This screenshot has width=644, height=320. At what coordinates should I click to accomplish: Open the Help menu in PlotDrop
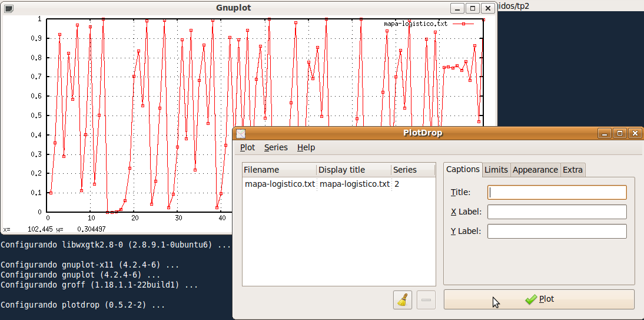306,147
